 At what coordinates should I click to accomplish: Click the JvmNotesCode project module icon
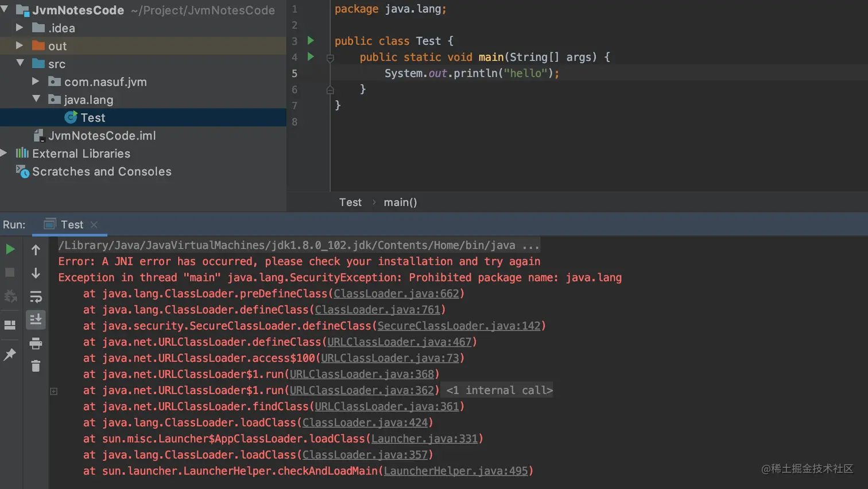tap(22, 10)
